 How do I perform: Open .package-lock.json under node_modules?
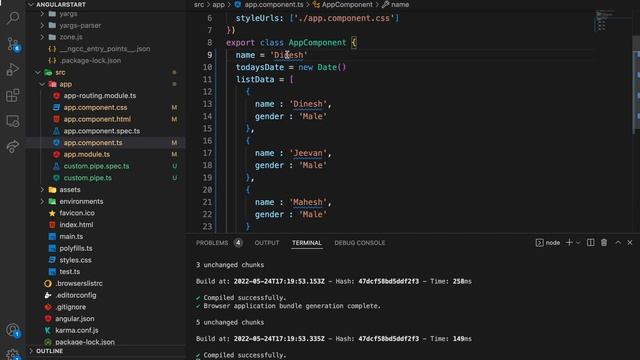91,60
